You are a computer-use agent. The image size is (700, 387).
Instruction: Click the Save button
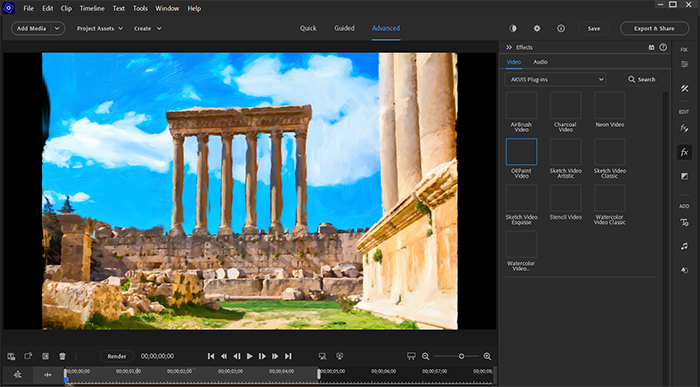[x=594, y=29]
